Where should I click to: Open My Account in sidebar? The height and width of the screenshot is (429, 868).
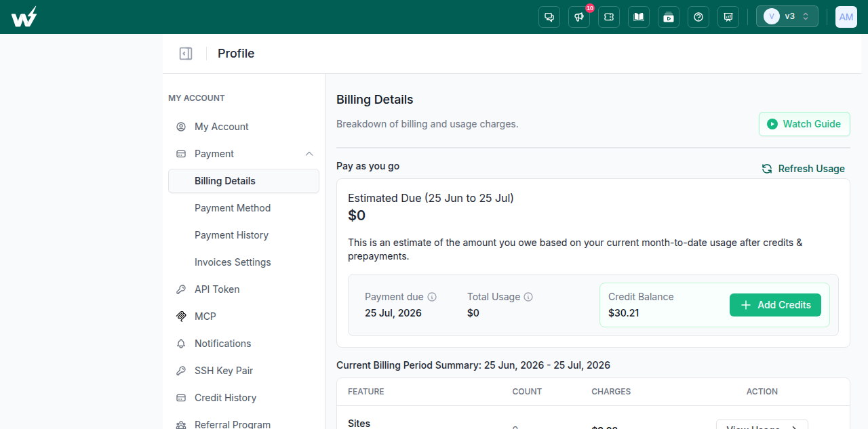(x=243, y=127)
